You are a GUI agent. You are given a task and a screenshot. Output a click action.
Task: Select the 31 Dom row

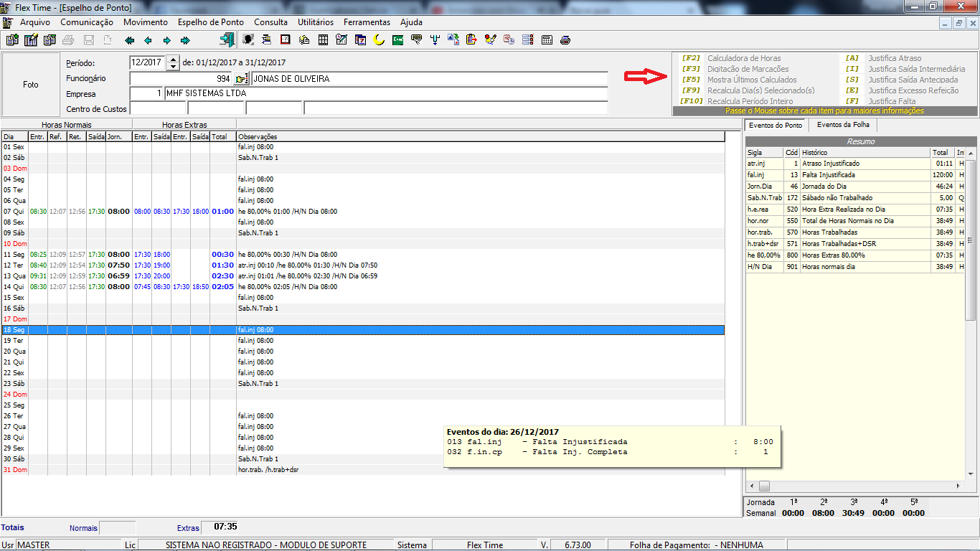362,470
